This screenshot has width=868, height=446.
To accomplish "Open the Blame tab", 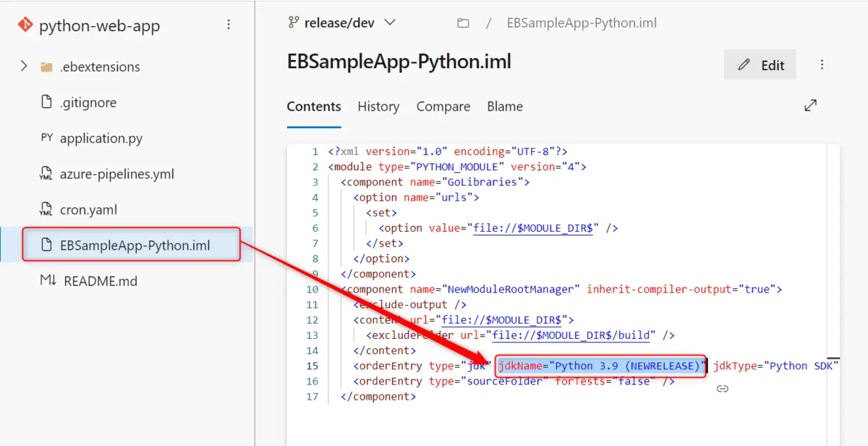I will (x=505, y=106).
